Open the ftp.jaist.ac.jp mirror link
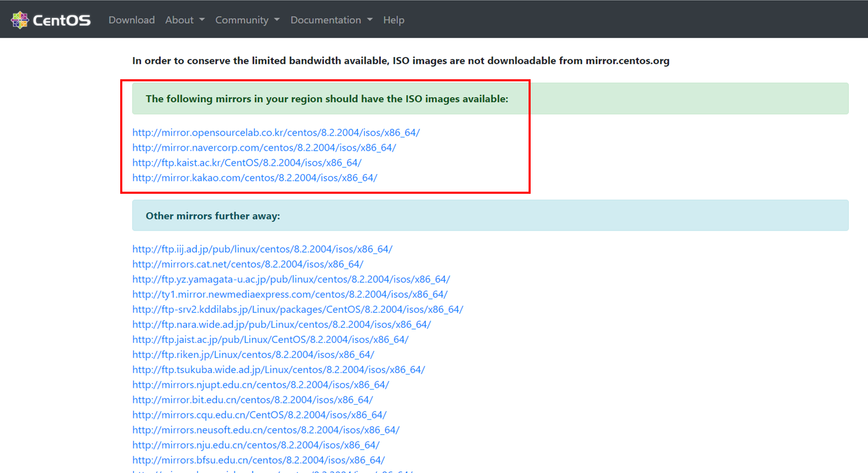Screen dimensions: 868x473 (x=270, y=339)
